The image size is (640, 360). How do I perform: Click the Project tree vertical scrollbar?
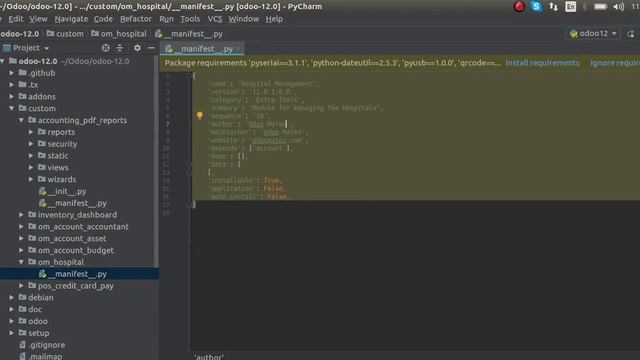point(156,161)
